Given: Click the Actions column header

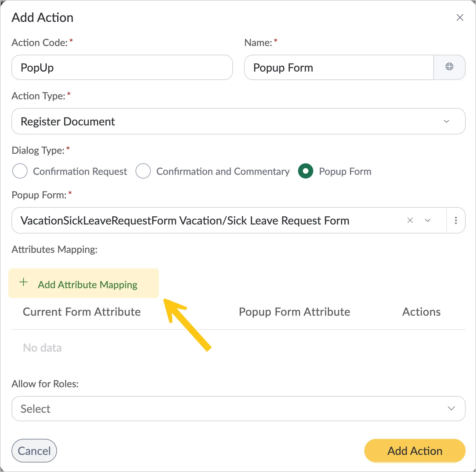Looking at the screenshot, I should tap(421, 312).
